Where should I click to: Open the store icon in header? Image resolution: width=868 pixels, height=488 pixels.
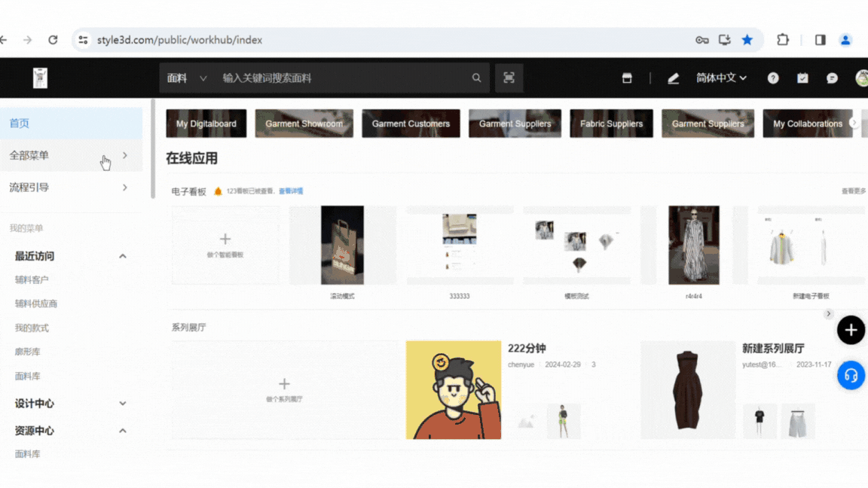[627, 78]
